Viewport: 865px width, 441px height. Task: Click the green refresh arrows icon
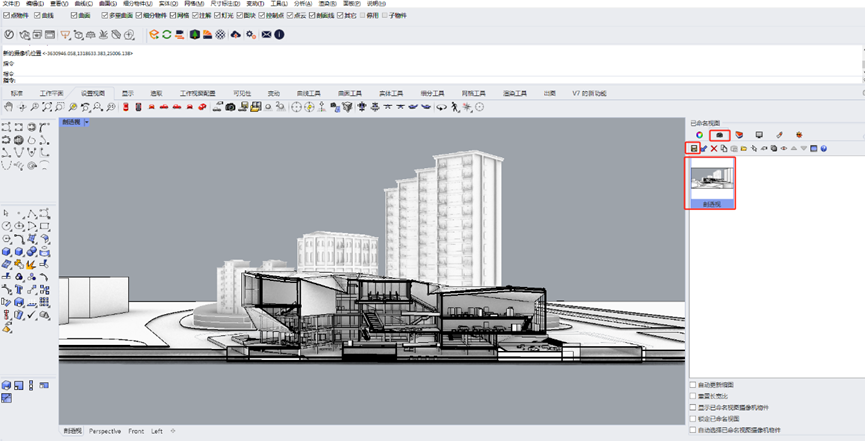(167, 35)
